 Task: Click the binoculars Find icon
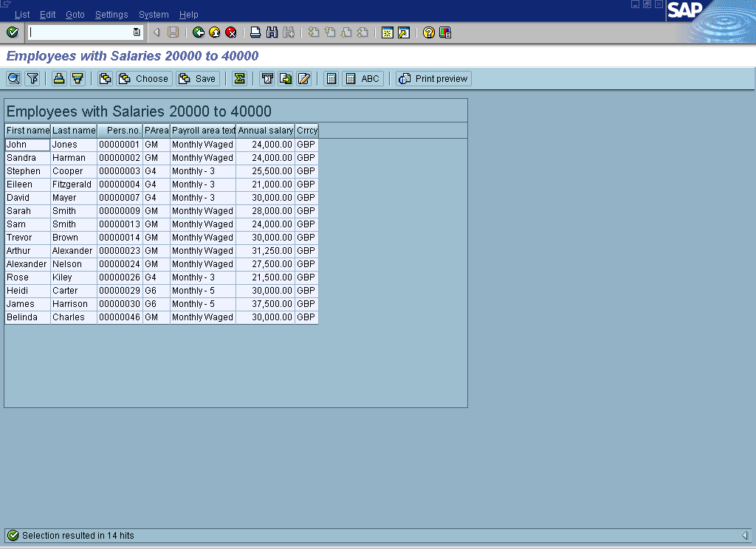272,32
